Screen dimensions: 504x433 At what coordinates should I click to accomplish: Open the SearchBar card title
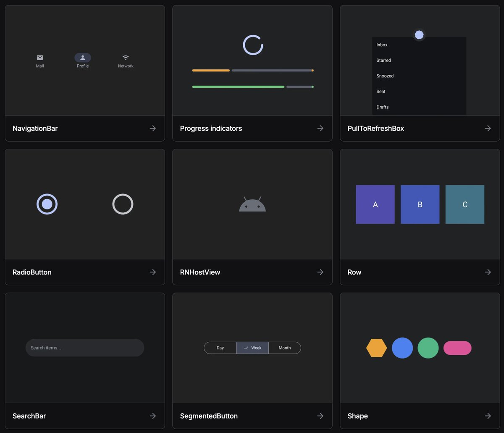tap(29, 416)
